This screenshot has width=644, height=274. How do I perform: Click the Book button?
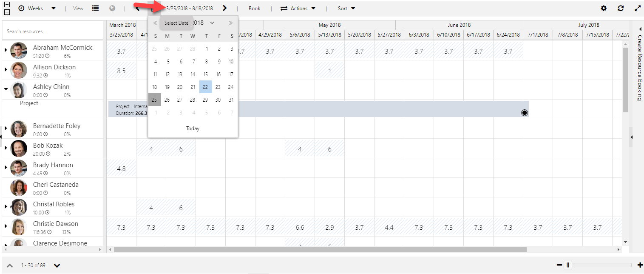[x=254, y=8]
